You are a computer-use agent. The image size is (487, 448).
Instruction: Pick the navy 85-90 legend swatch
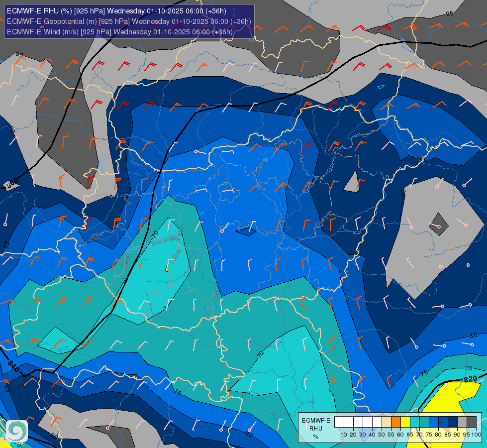453,422
